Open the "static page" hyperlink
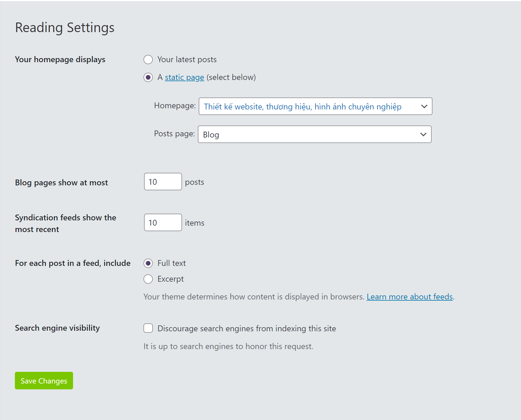The height and width of the screenshot is (420, 521). [184, 77]
